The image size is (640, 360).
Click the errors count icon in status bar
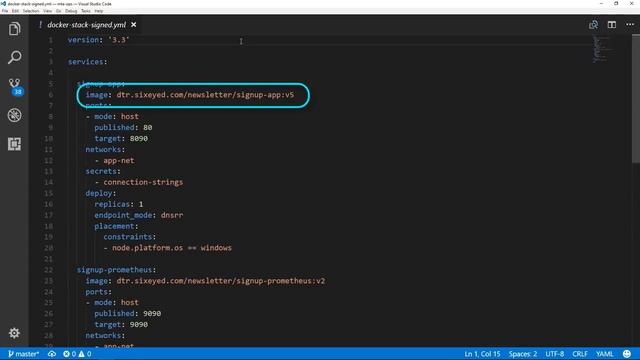coord(69,354)
